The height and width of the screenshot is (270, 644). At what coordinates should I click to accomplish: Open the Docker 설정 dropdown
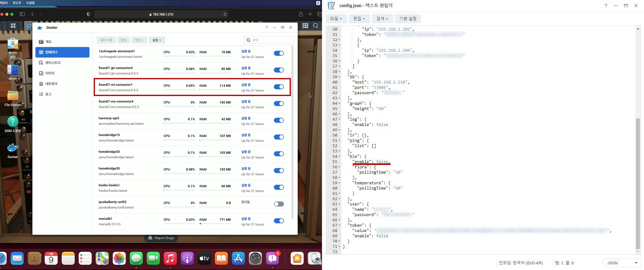[x=157, y=40]
